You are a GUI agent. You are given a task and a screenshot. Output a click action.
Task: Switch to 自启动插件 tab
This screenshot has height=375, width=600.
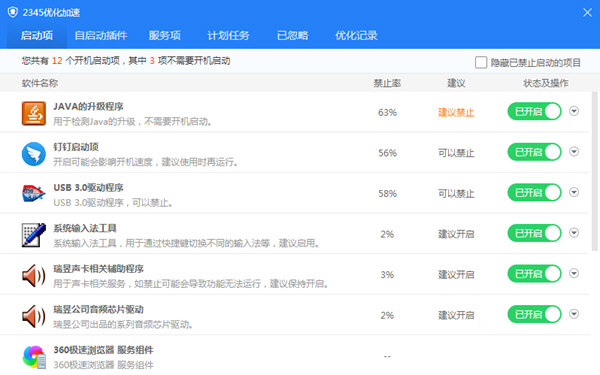[101, 36]
